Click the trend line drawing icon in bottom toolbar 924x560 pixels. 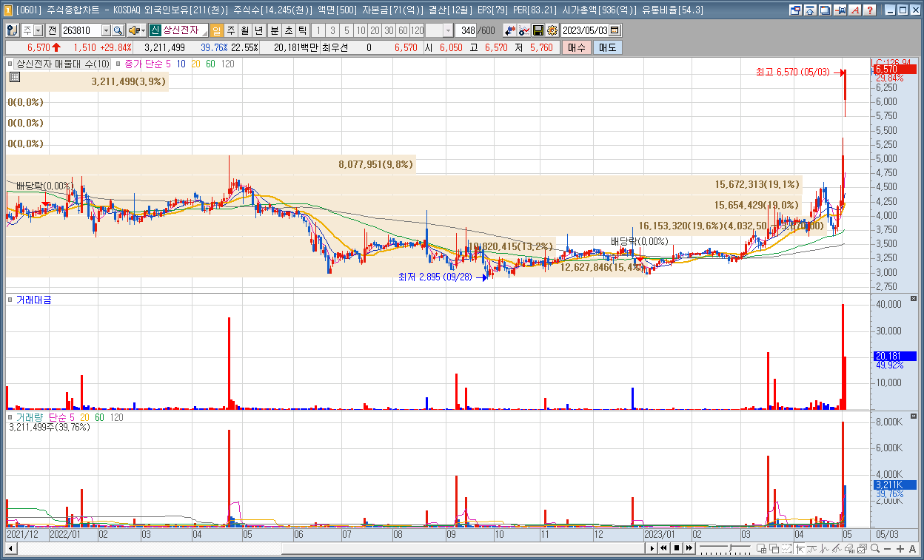coord(837,548)
